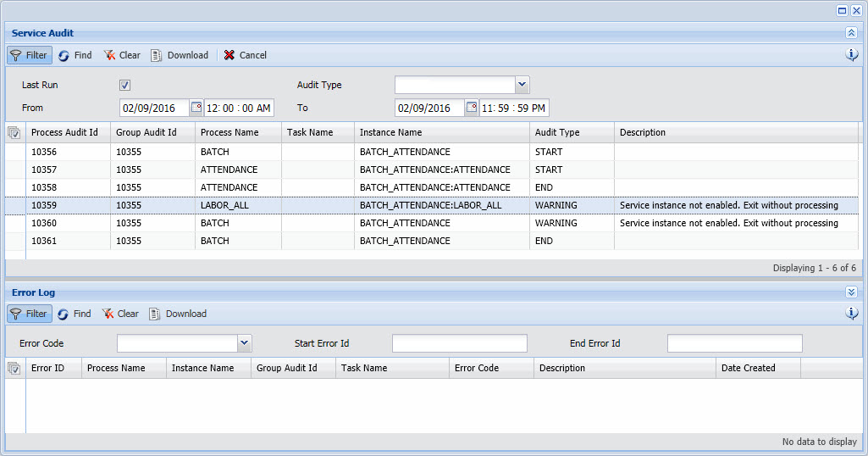This screenshot has width=868, height=456.
Task: Click Download in the Error Log toolbar
Action: (178, 314)
